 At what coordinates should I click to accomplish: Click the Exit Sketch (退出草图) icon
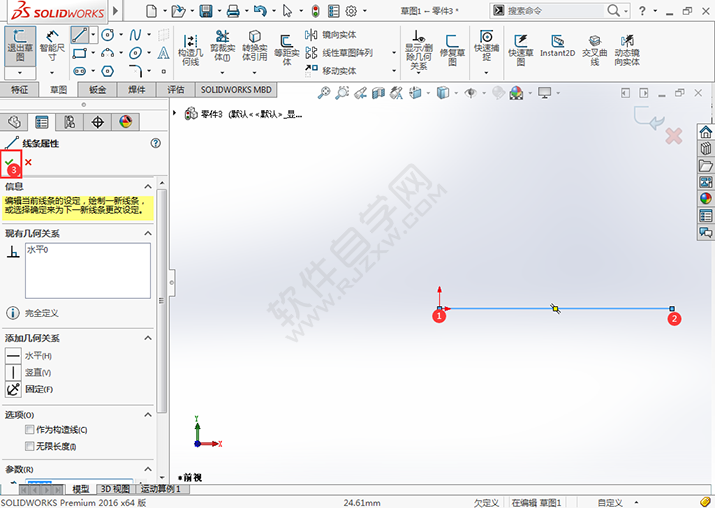(x=19, y=45)
